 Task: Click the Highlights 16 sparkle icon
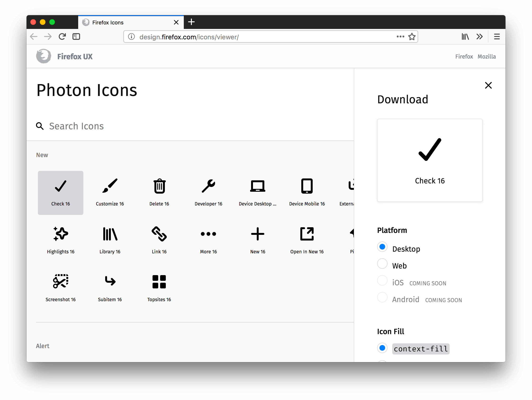pyautogui.click(x=60, y=234)
